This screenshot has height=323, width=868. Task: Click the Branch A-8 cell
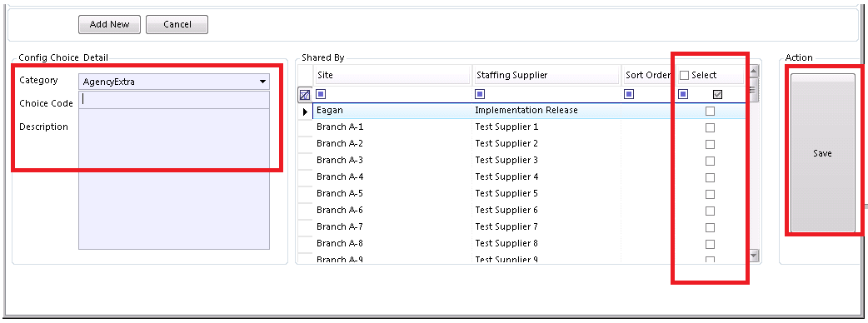(392, 243)
